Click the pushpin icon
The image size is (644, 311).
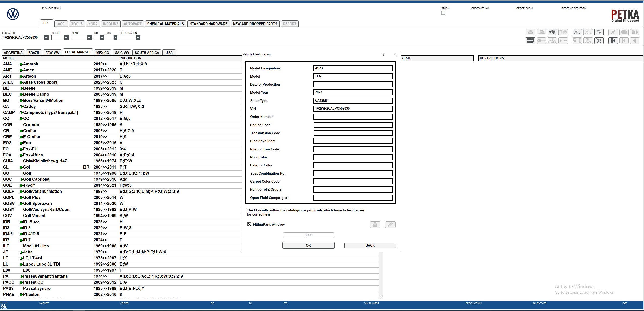tap(613, 32)
